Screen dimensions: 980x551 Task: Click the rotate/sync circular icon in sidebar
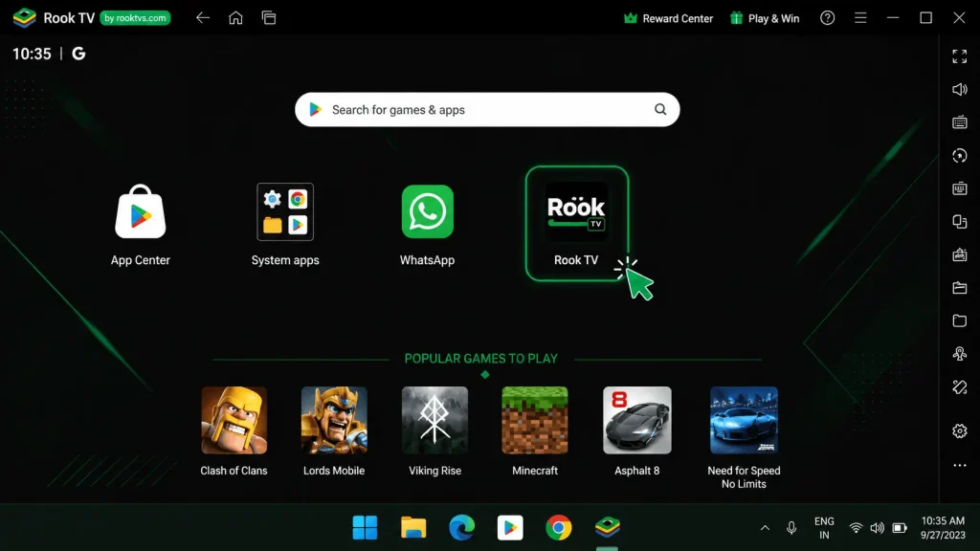[x=959, y=156]
